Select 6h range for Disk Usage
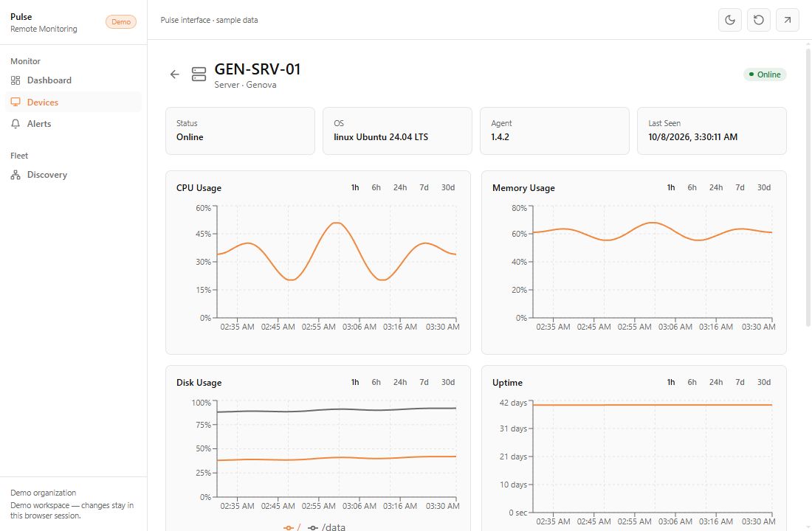 (376, 382)
